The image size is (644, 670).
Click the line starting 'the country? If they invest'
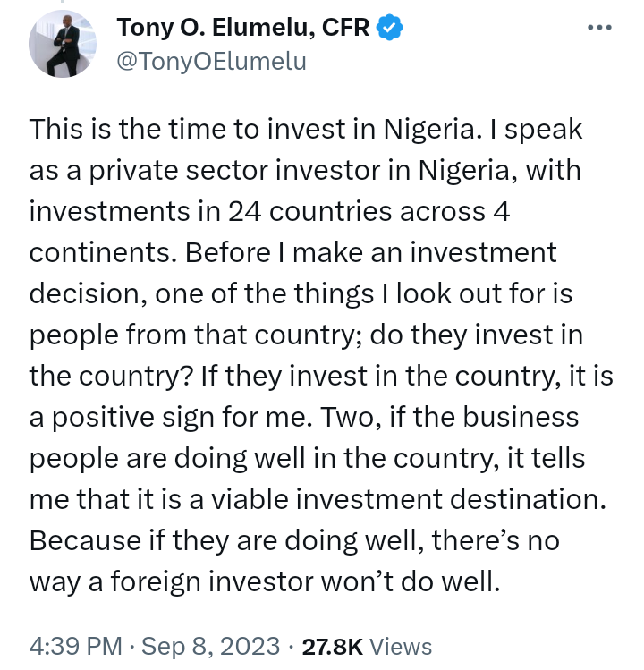[x=321, y=377]
